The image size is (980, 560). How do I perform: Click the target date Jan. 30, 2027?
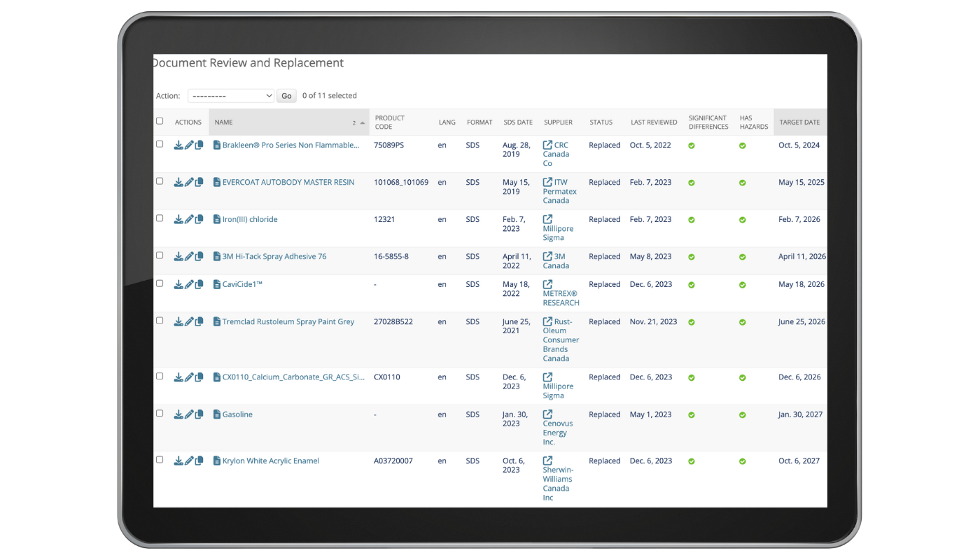tap(800, 414)
